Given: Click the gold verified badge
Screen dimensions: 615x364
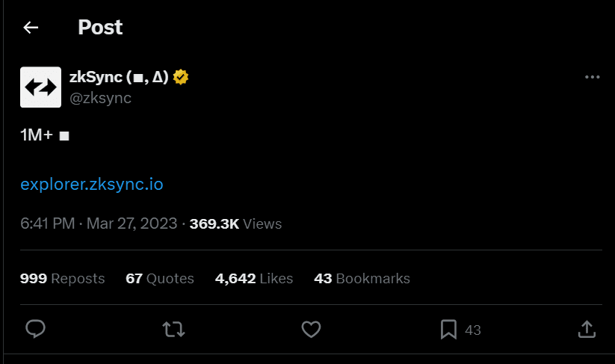Looking at the screenshot, I should tap(181, 77).
